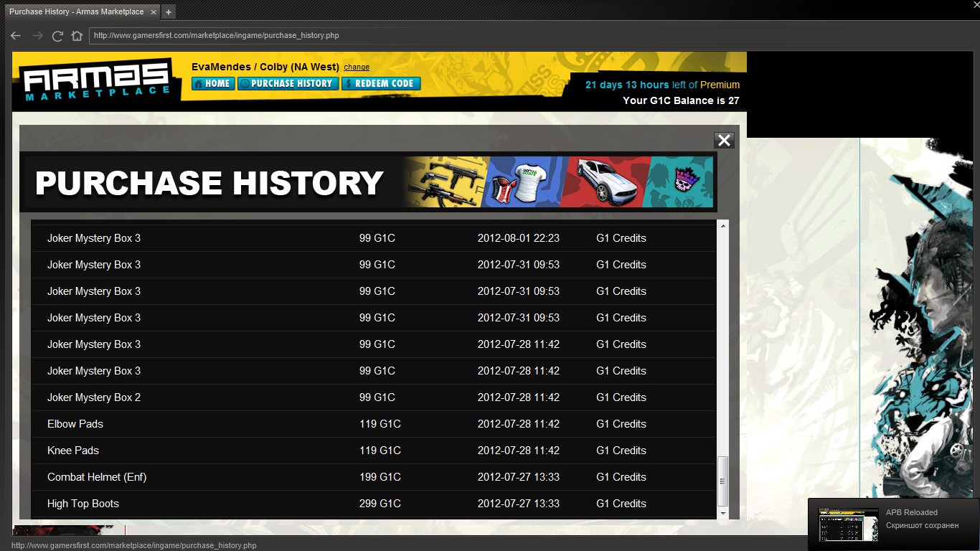Image resolution: width=980 pixels, height=551 pixels.
Task: Open the Redeem Code page
Action: [x=381, y=84]
